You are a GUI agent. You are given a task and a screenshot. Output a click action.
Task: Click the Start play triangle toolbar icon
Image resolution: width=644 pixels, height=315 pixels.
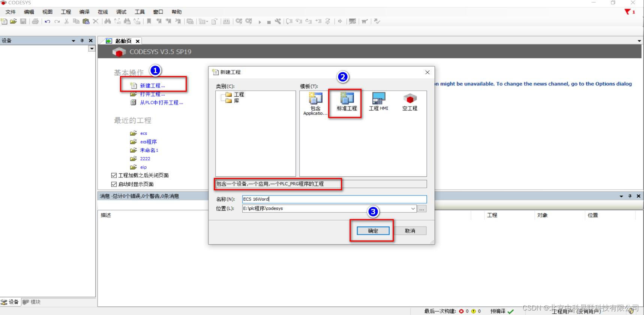pyautogui.click(x=260, y=22)
